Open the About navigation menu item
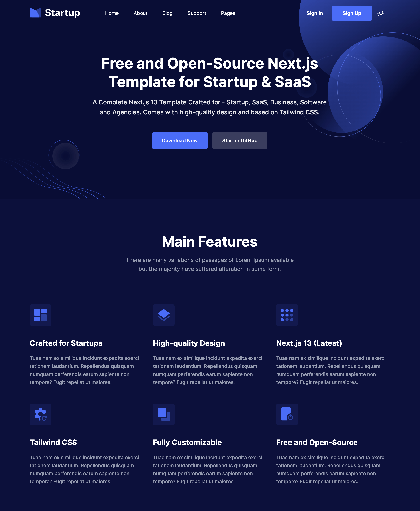The image size is (420, 511). pyautogui.click(x=140, y=13)
